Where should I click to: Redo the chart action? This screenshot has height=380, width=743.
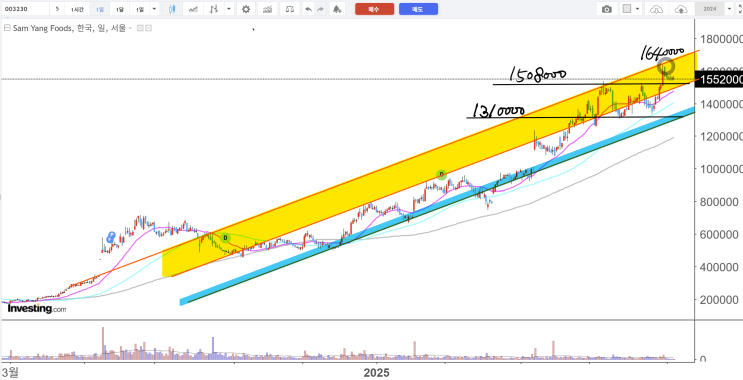[321, 9]
